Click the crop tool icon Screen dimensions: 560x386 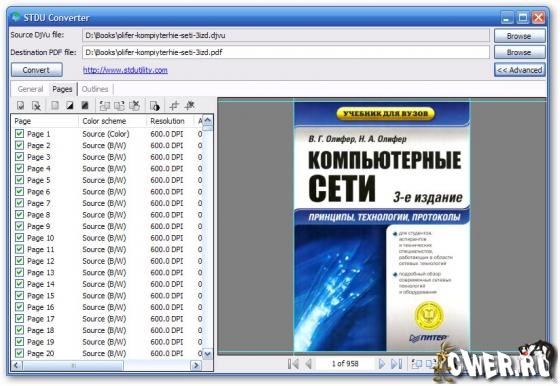point(174,106)
